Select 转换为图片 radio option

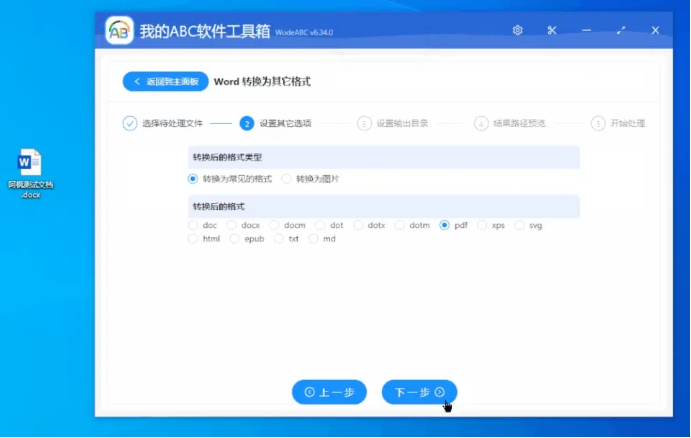[x=287, y=179]
